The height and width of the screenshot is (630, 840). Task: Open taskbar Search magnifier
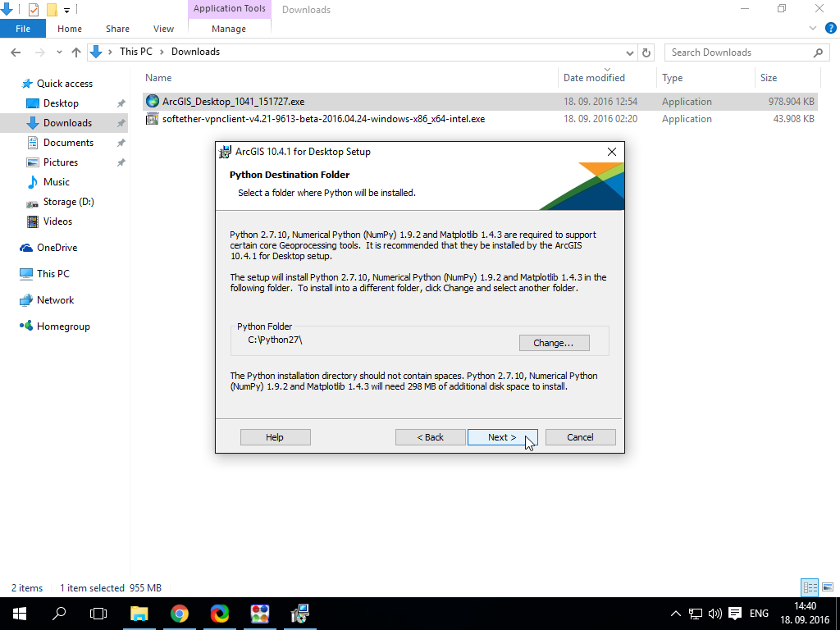click(59, 614)
